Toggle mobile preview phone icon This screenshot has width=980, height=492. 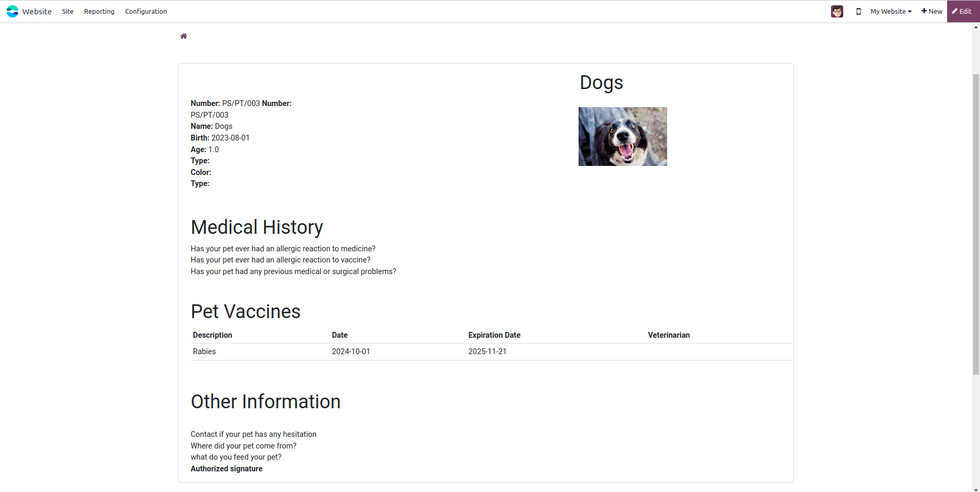[x=858, y=11]
